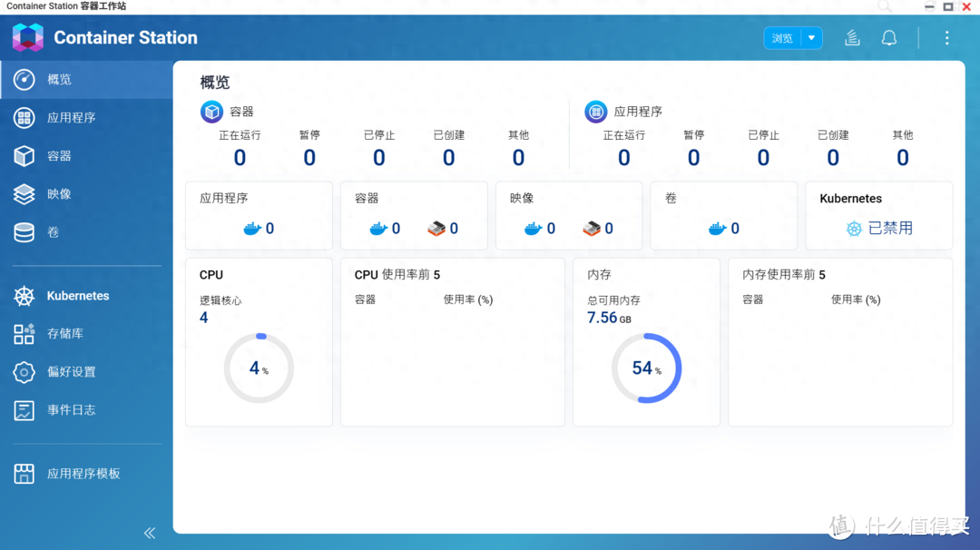
Task: Open 应用程序模板 templates page
Action: (86, 474)
